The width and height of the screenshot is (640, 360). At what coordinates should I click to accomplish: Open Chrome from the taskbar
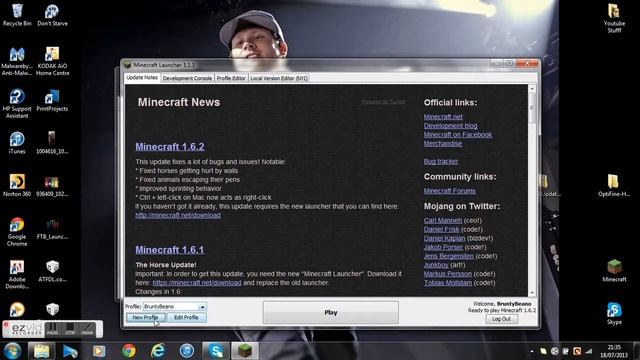(129, 351)
